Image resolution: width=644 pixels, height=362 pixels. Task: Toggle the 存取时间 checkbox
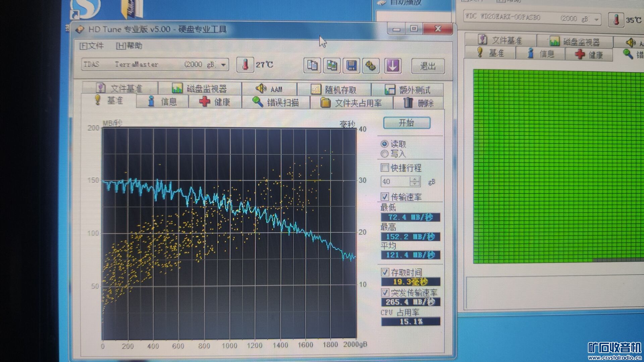[x=385, y=272]
